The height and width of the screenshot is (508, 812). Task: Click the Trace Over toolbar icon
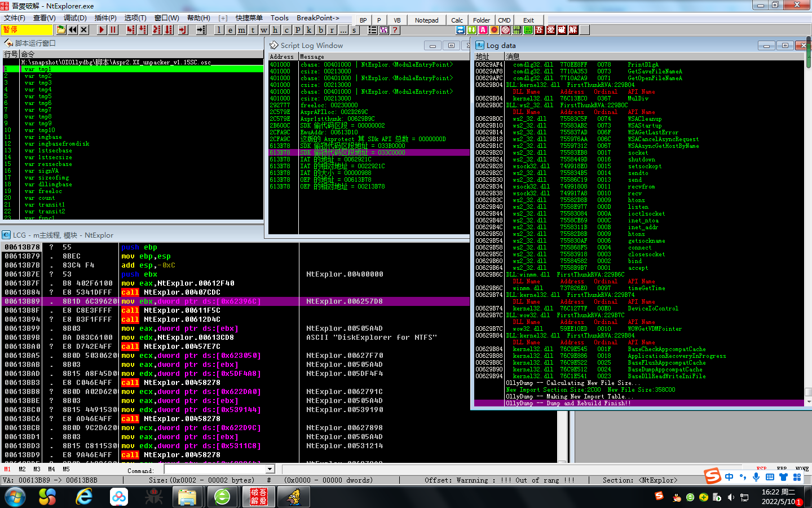click(168, 30)
